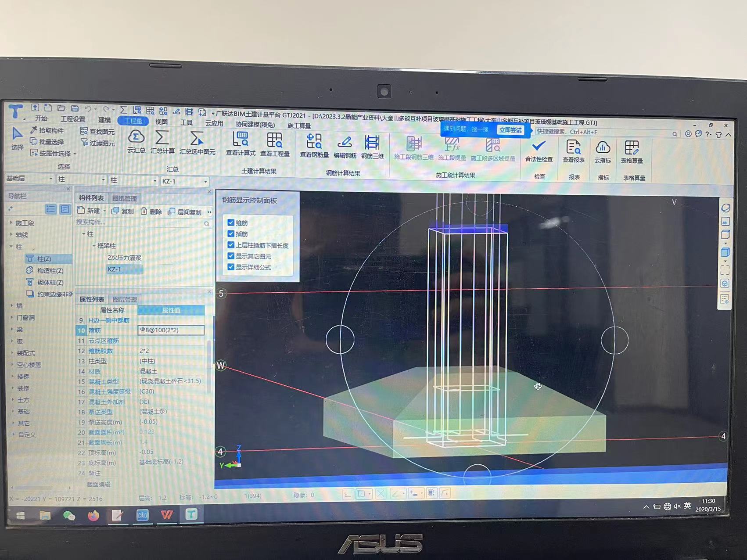Collapse the 框架柱 tree node

(x=93, y=245)
